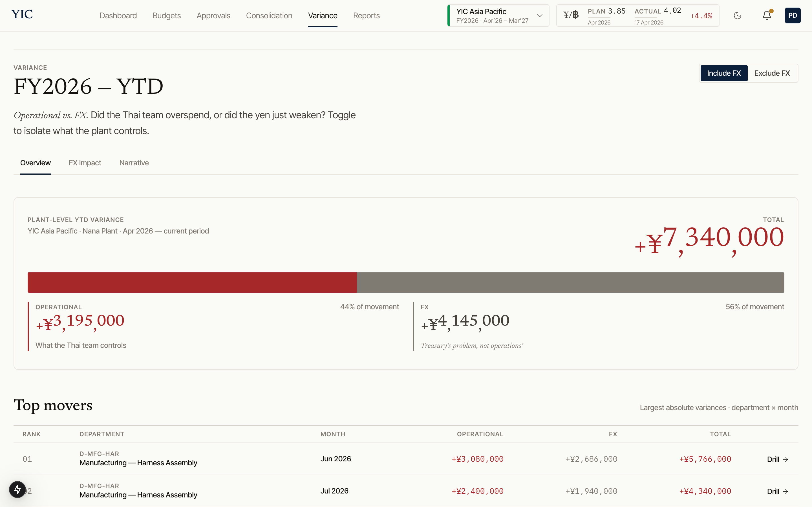Switch to Exclude FX view
812x507 pixels.
772,73
